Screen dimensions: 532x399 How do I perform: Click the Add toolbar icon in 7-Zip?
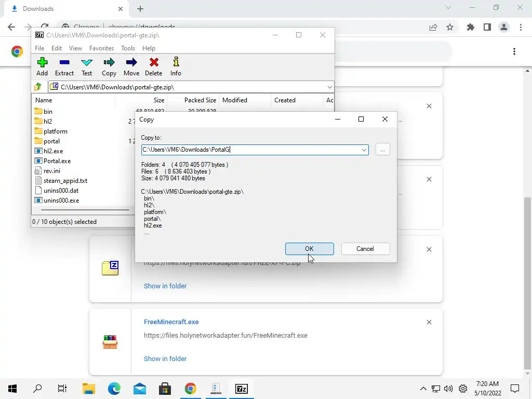[x=42, y=67]
